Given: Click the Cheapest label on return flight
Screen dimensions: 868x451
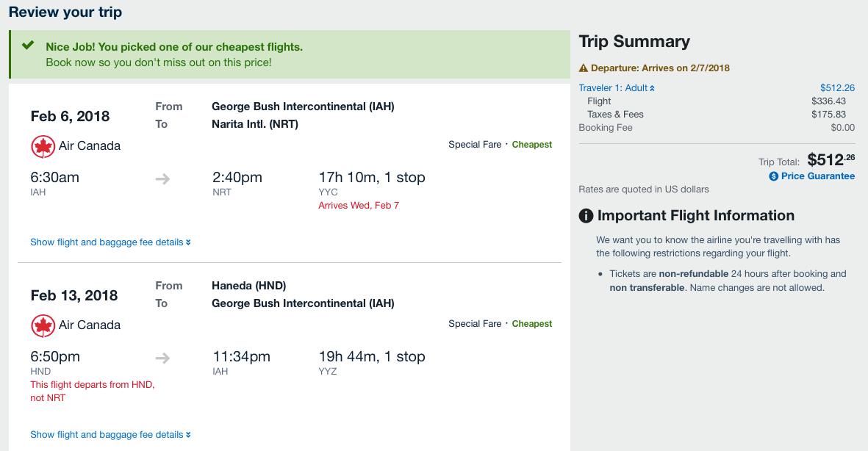Looking at the screenshot, I should tap(532, 324).
